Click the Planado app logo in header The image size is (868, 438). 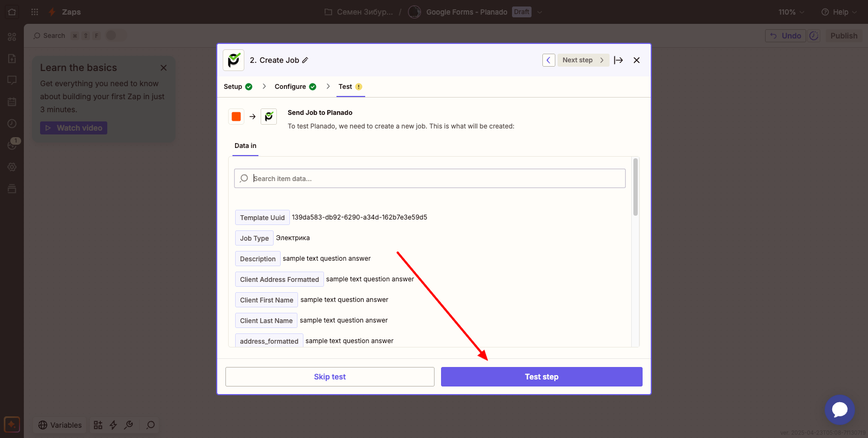coord(234,60)
